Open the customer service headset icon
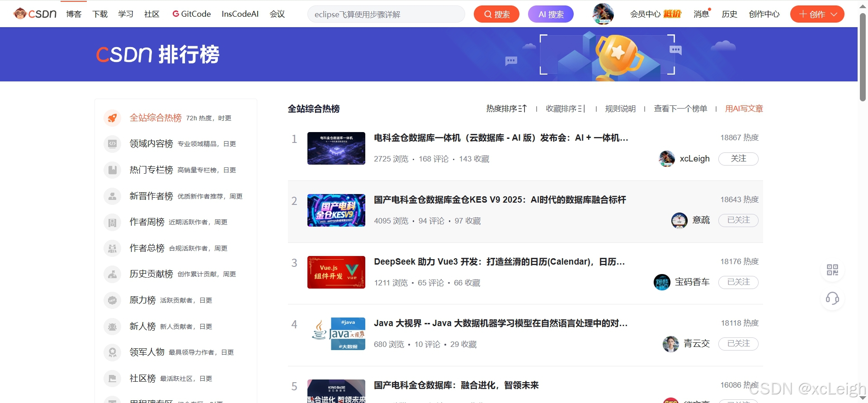 click(832, 299)
